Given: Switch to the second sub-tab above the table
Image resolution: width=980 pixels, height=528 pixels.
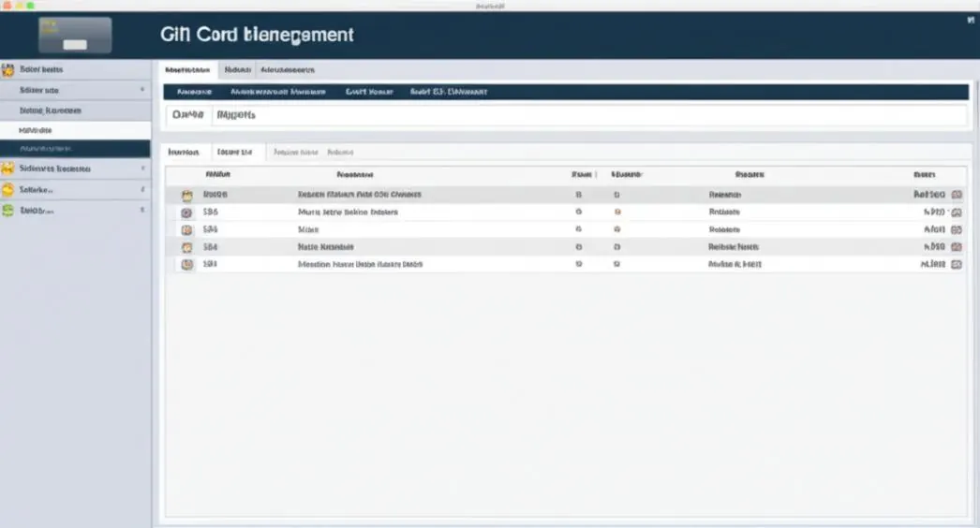Looking at the screenshot, I should [x=235, y=153].
